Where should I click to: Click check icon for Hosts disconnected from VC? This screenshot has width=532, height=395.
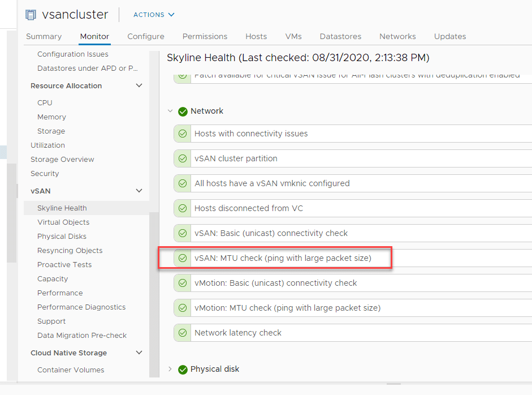click(x=182, y=209)
